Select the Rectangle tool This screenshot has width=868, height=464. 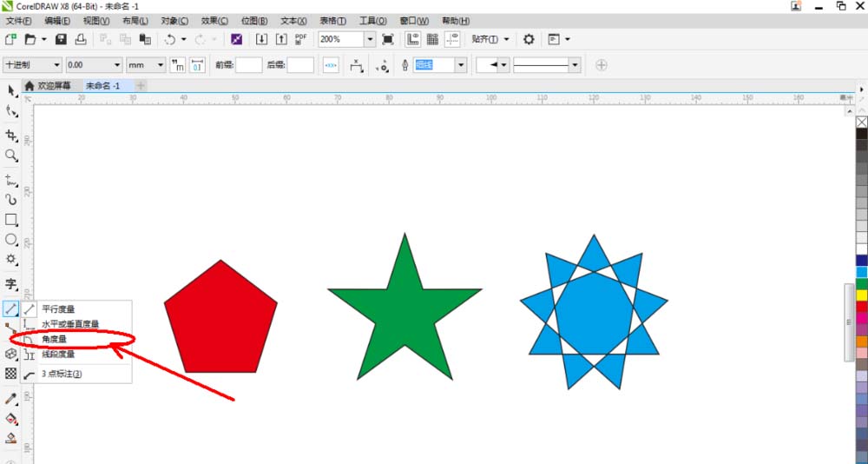point(11,220)
